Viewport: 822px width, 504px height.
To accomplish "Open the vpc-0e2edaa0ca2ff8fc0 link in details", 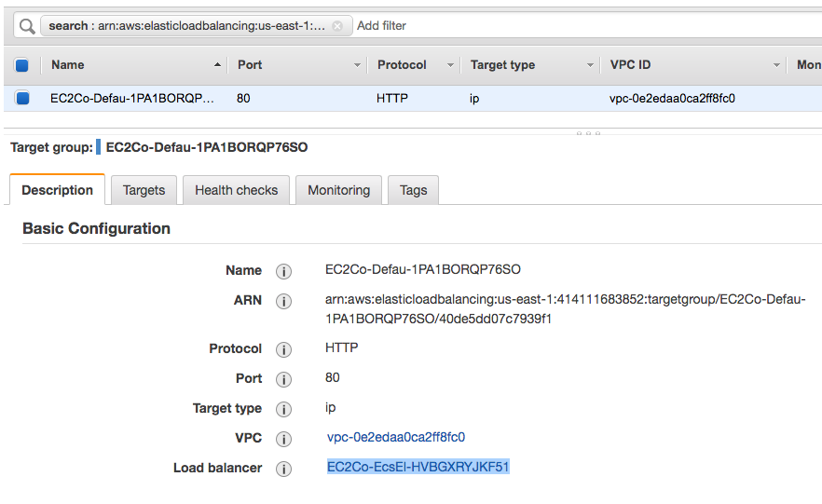I will (x=396, y=437).
